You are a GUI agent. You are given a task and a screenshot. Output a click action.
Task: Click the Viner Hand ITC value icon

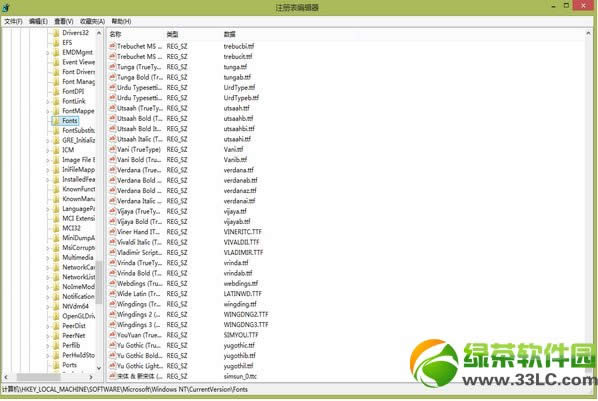click(113, 232)
